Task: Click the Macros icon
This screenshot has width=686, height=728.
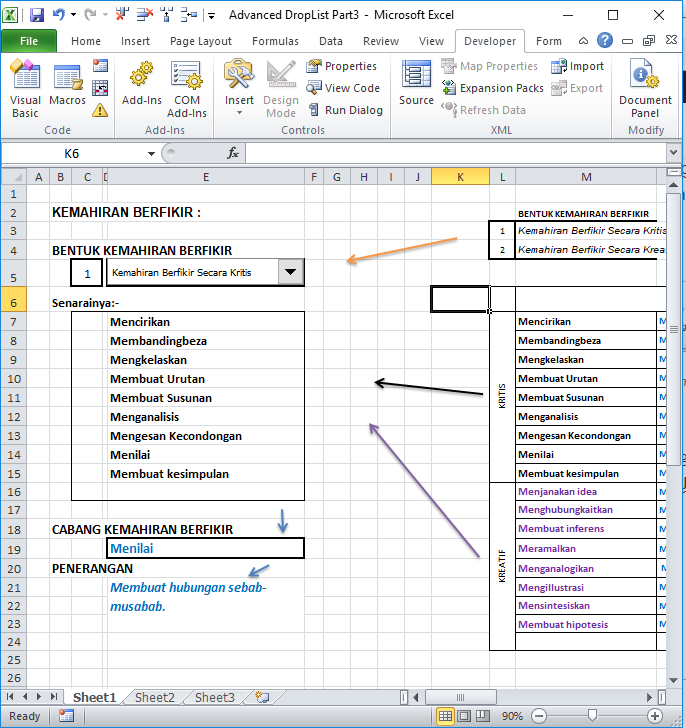Action: coord(67,87)
